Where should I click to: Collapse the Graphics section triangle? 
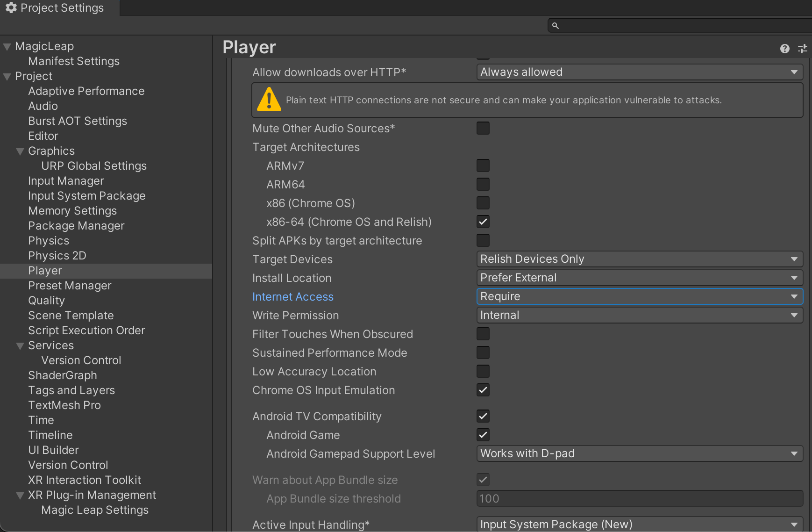[x=20, y=151]
